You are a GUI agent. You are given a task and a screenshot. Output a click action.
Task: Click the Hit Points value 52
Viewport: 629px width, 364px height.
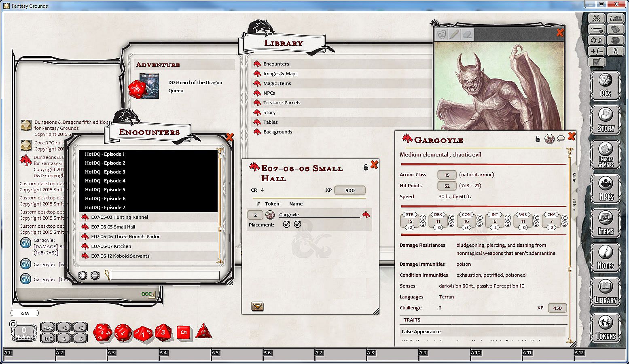(447, 186)
